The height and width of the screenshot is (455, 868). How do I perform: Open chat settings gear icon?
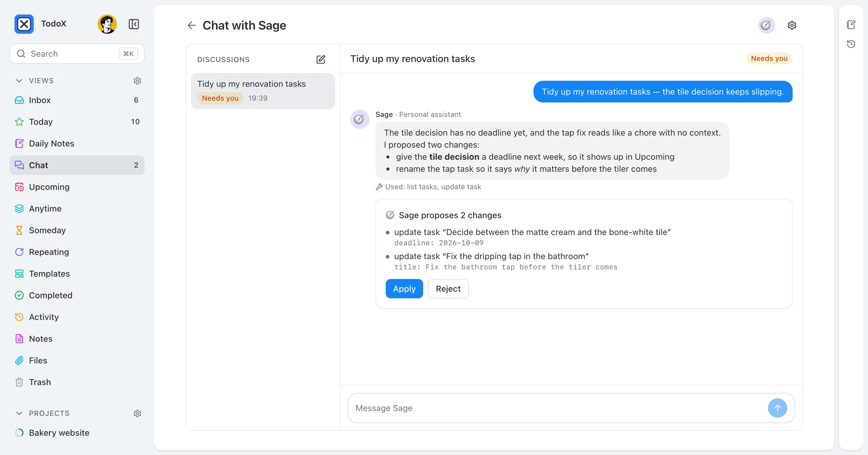(792, 25)
